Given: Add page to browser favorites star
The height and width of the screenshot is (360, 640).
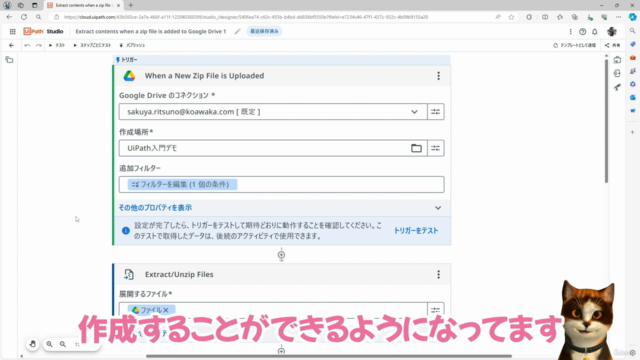Looking at the screenshot, I should point(511,17).
